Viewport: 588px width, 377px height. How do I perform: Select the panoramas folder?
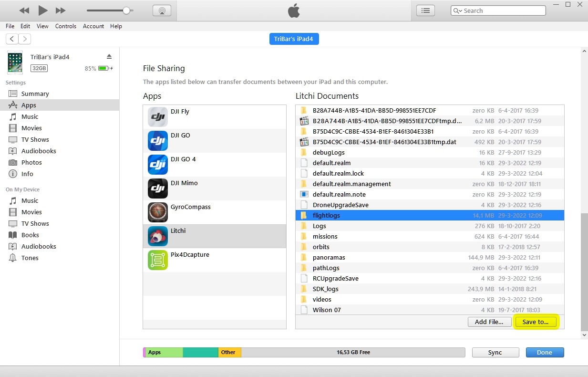point(430,257)
